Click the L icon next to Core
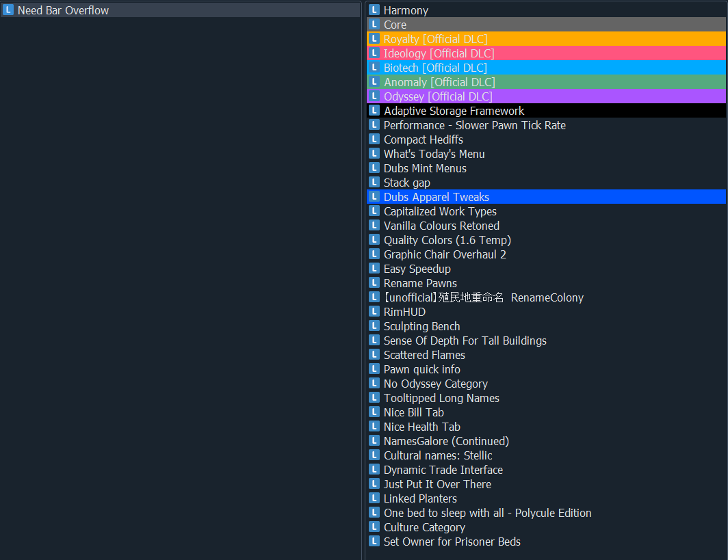Viewport: 728px width, 560px height. pyautogui.click(x=374, y=24)
